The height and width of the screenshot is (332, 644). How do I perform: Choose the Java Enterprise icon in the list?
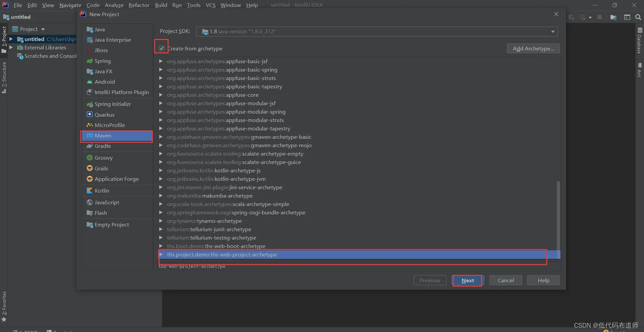[x=90, y=40]
